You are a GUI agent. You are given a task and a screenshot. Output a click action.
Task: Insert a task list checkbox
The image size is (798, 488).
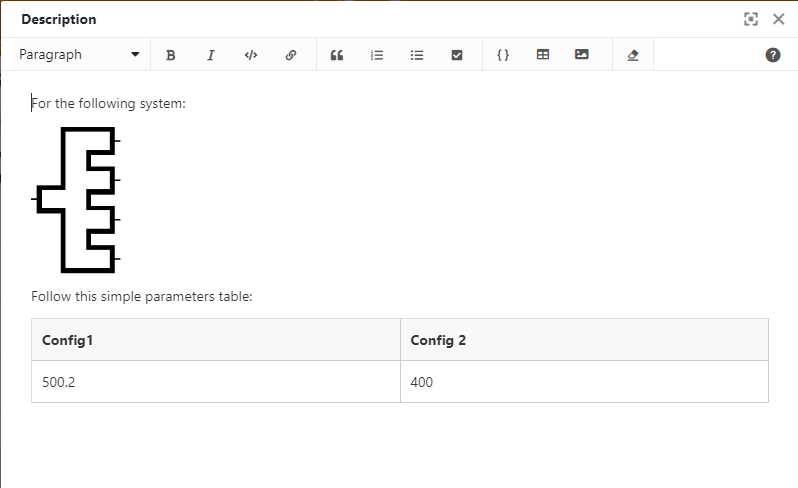pyautogui.click(x=457, y=55)
